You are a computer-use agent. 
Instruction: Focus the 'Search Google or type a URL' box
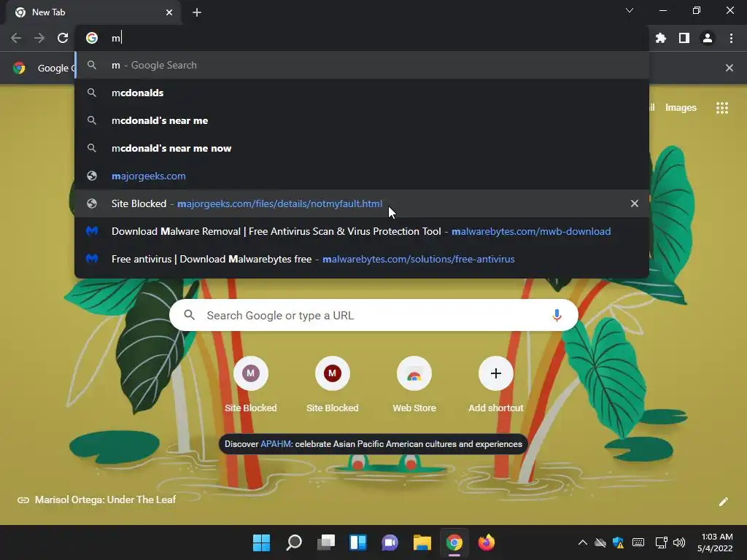click(x=373, y=315)
